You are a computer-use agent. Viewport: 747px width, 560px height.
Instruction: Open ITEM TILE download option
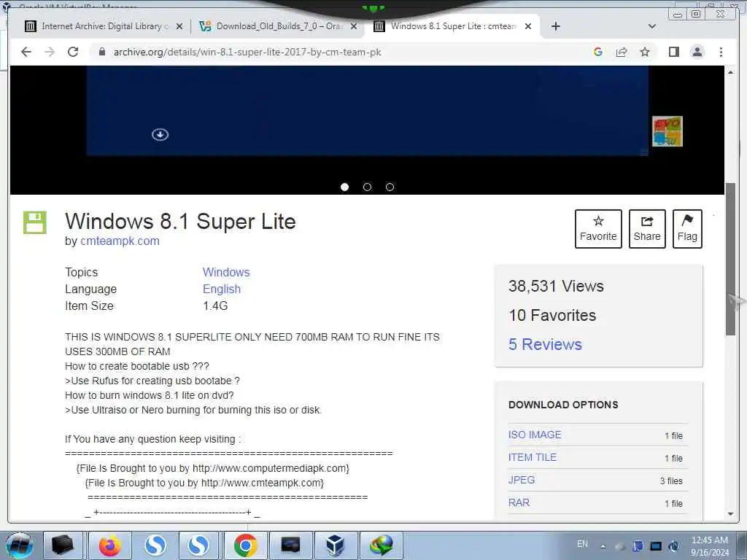click(532, 457)
